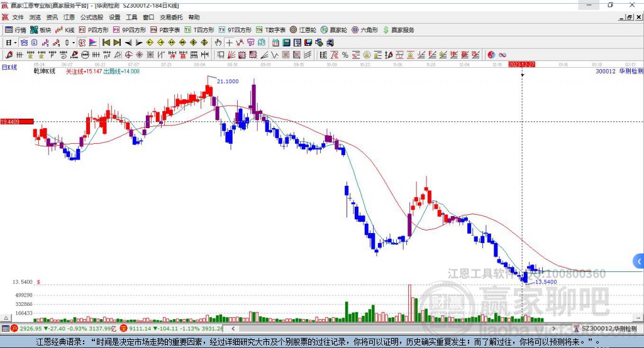Click the black right arrow icon

139,43
